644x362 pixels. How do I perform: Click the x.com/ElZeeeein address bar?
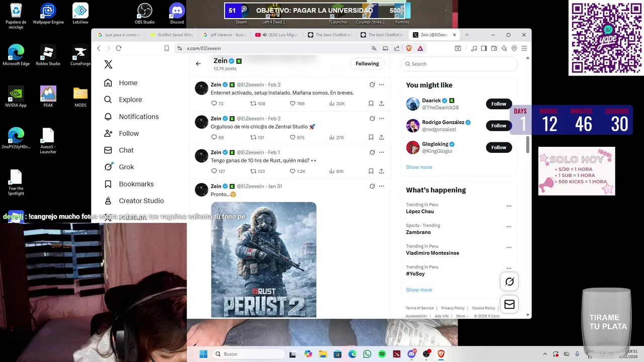pyautogui.click(x=272, y=48)
